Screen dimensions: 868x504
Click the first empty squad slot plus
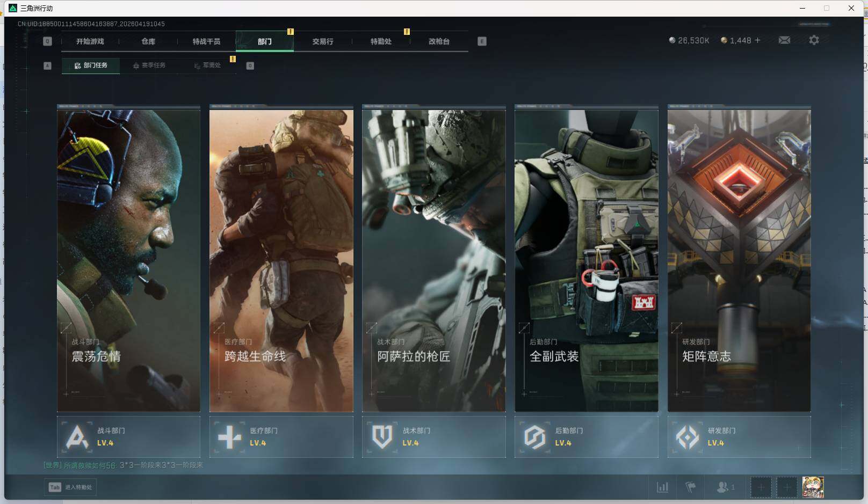[761, 487]
